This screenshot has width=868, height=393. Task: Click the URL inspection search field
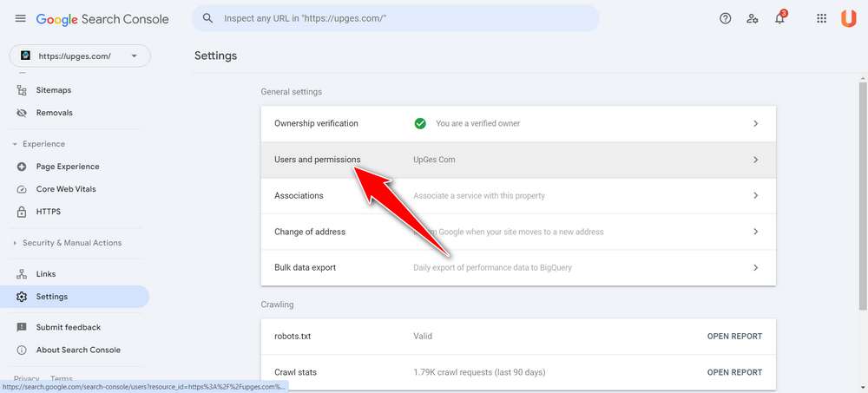pyautogui.click(x=395, y=18)
